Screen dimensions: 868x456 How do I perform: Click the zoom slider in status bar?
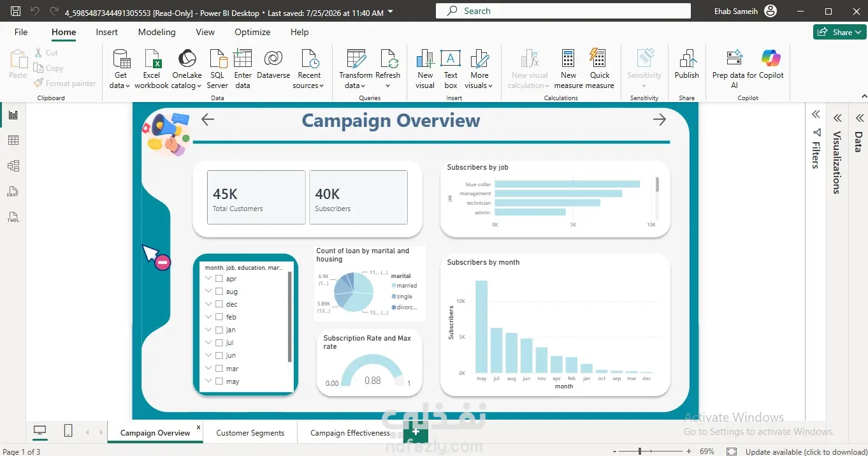pyautogui.click(x=639, y=452)
